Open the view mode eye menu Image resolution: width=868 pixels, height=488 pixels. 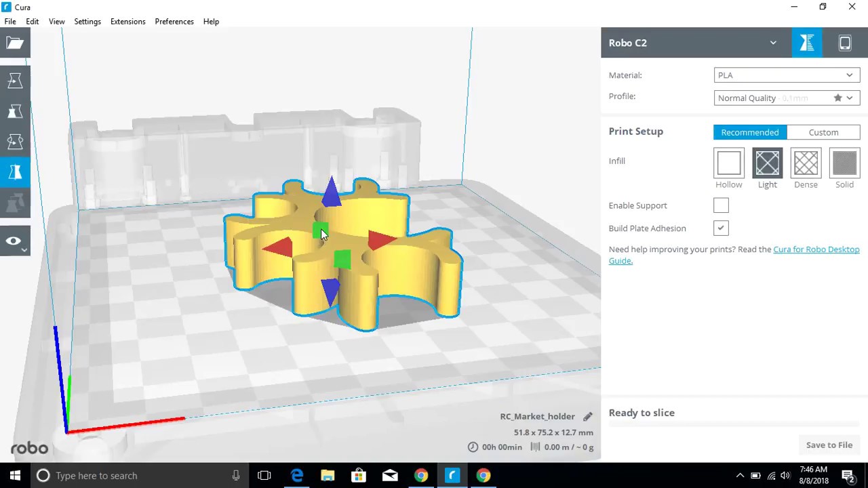pos(15,241)
